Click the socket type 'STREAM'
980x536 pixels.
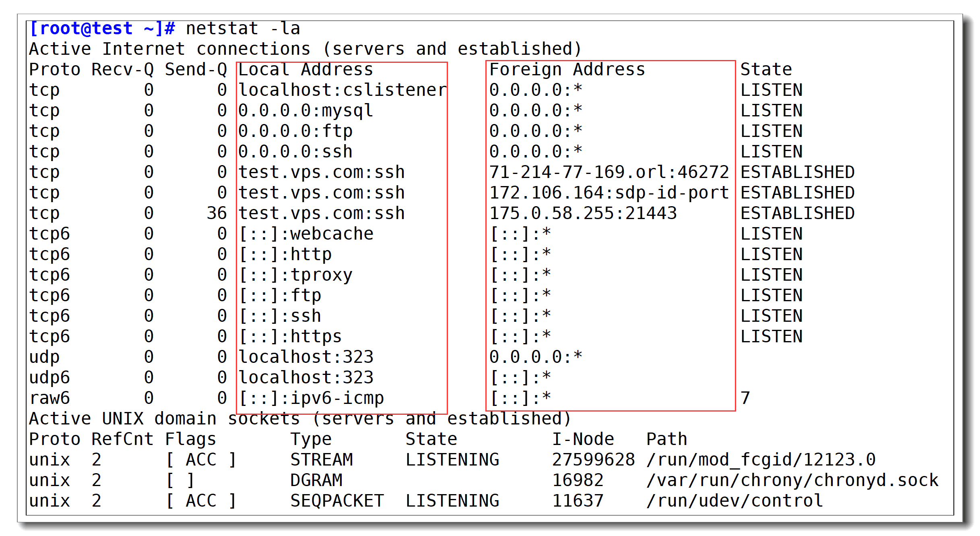(321, 460)
